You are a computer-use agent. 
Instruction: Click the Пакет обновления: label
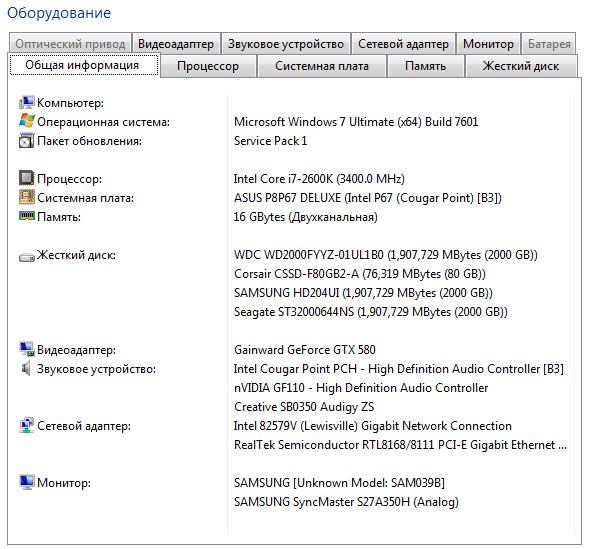point(89,141)
